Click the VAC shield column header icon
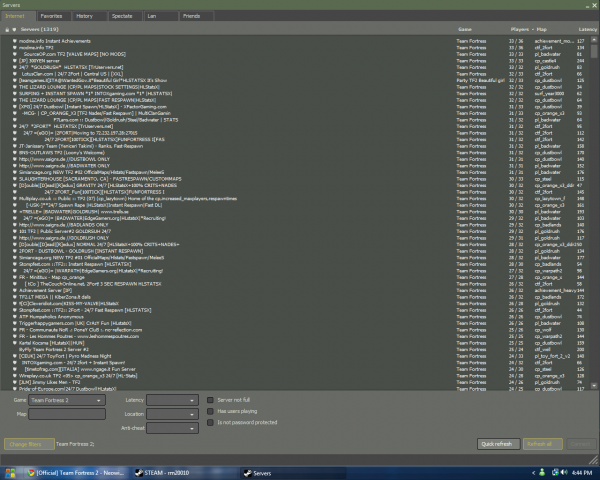Image resolution: width=600 pixels, height=480 pixels. point(14,29)
